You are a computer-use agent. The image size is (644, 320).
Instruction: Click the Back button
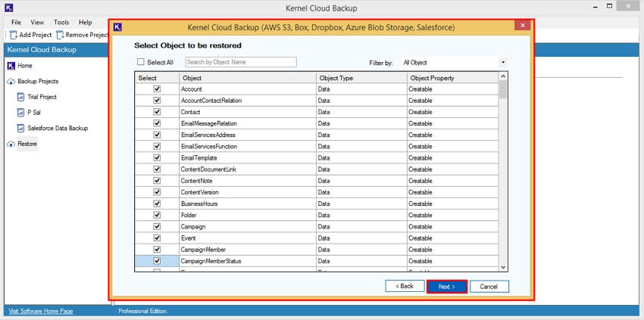click(x=405, y=287)
